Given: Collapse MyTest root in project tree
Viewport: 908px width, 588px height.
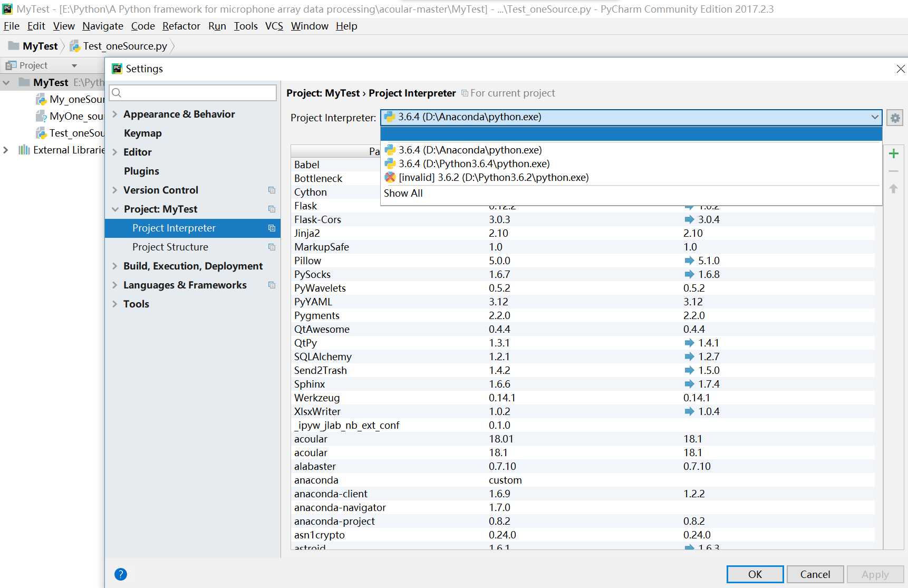Looking at the screenshot, I should pos(6,83).
